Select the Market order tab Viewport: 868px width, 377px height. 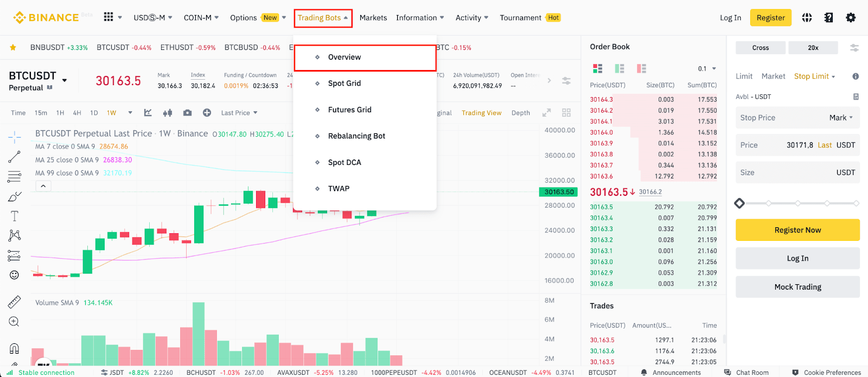click(x=773, y=76)
